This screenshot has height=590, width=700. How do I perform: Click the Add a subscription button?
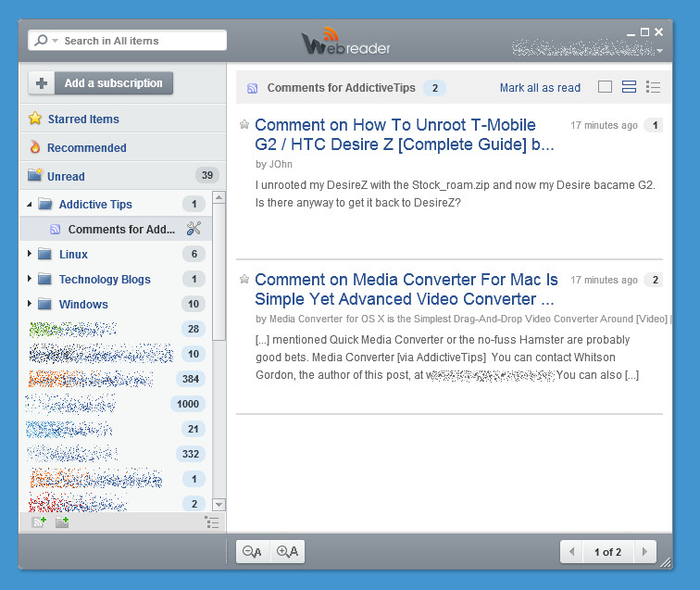tap(113, 83)
